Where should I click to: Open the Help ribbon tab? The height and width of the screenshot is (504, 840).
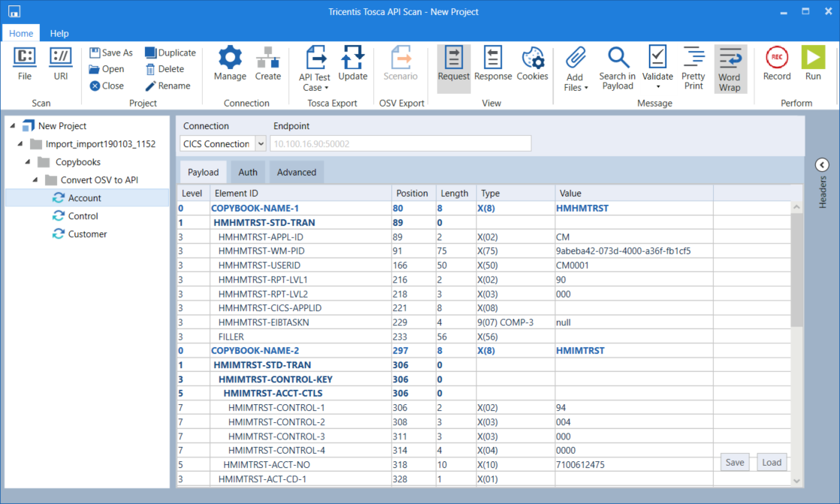point(59,33)
